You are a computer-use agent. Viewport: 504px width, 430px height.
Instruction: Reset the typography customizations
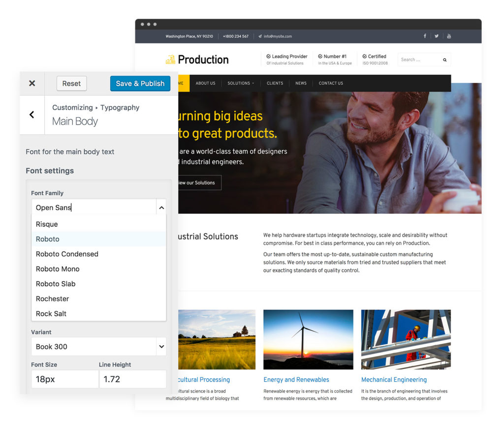pos(71,83)
